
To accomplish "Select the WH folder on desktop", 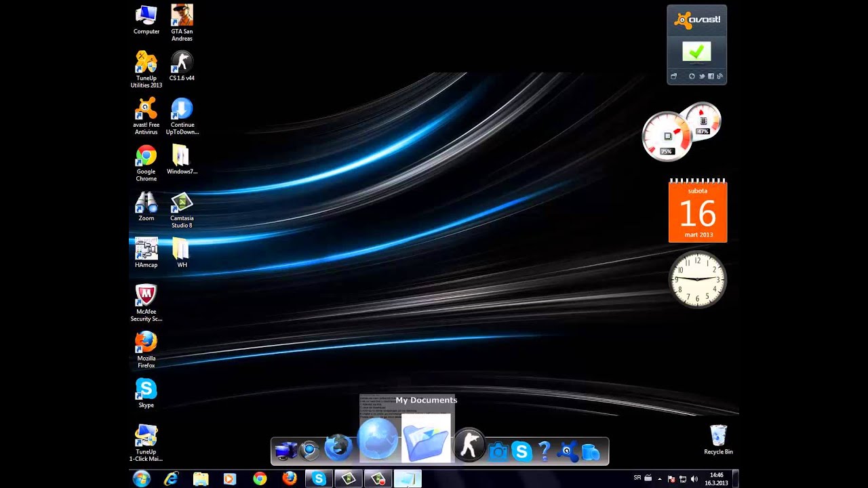I will [x=182, y=253].
